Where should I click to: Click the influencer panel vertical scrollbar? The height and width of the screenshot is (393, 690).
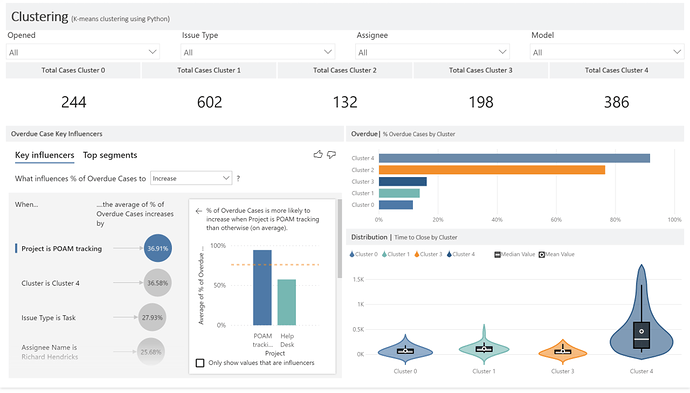(339, 240)
